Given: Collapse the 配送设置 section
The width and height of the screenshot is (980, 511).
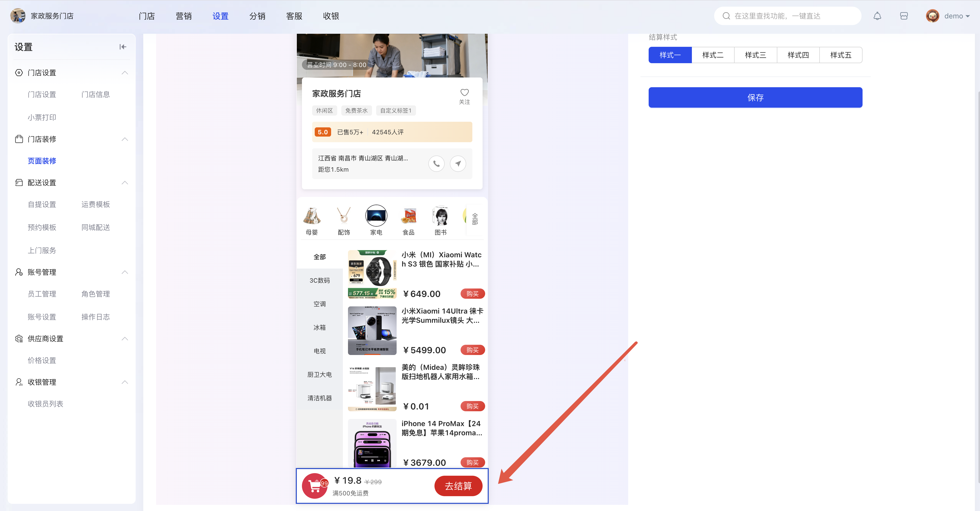Looking at the screenshot, I should 125,183.
